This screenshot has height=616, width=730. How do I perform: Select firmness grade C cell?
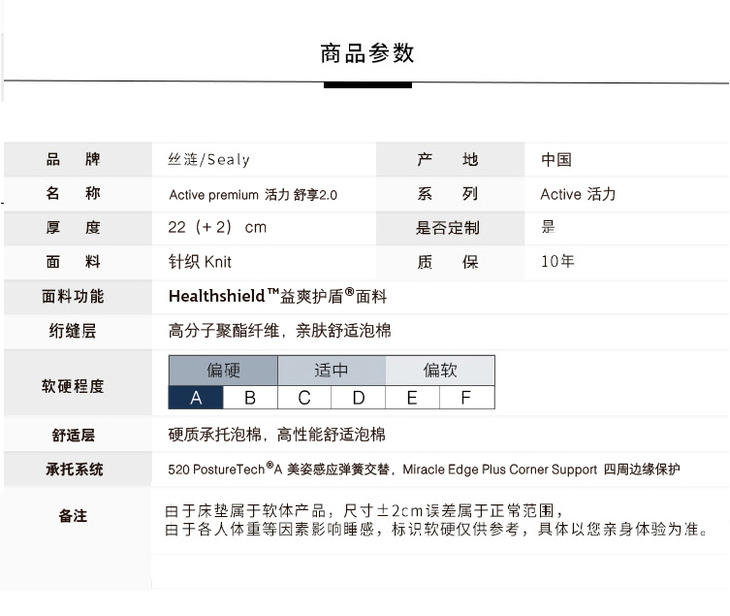(304, 398)
